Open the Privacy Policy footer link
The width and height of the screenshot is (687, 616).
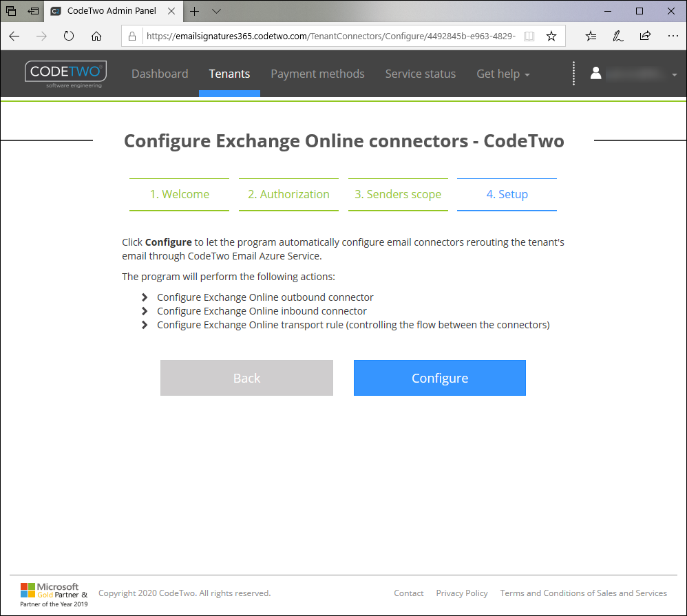coord(462,593)
